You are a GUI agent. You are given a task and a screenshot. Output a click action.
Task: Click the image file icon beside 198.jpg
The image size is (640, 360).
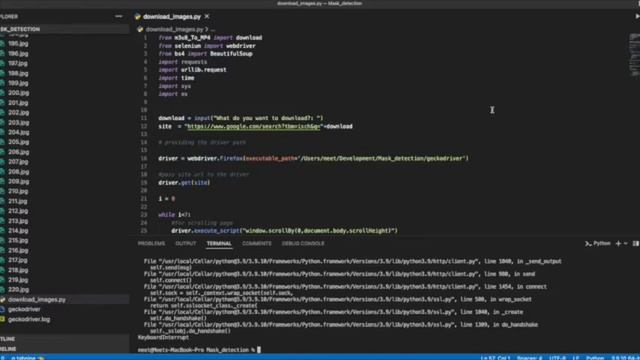click(x=2, y=73)
